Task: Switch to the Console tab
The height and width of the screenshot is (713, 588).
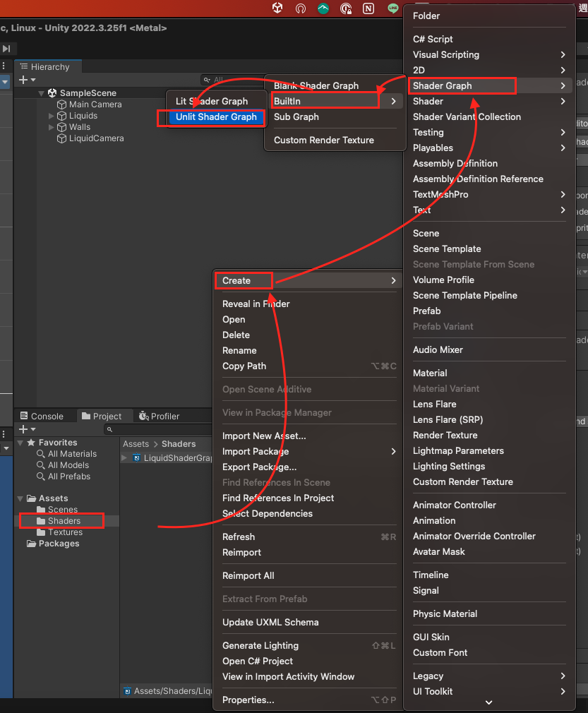Action: [x=42, y=416]
